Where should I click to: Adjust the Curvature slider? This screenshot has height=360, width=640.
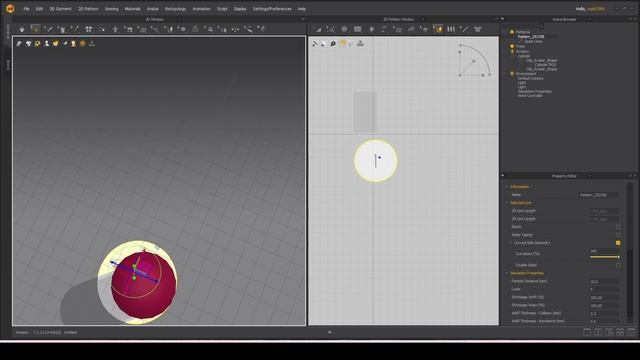(x=604, y=257)
